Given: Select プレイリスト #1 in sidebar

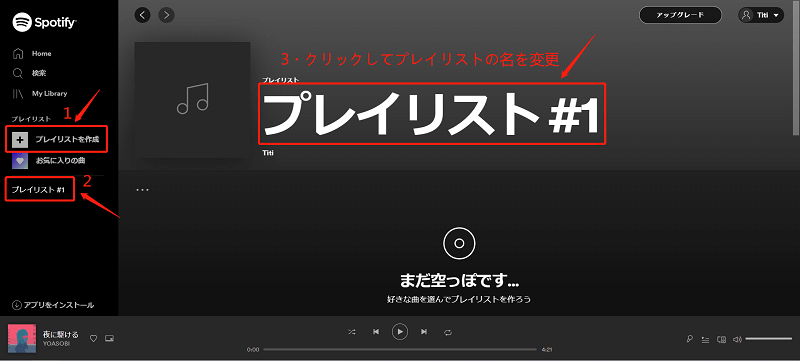Looking at the screenshot, I should point(39,190).
